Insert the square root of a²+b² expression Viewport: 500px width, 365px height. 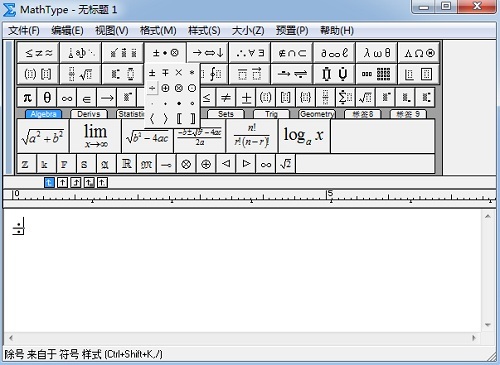tap(43, 136)
